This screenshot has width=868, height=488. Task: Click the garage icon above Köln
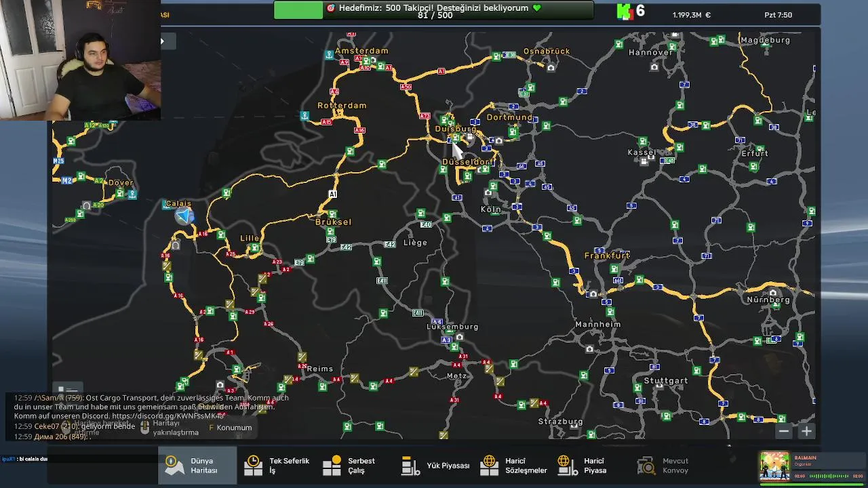pos(488,193)
